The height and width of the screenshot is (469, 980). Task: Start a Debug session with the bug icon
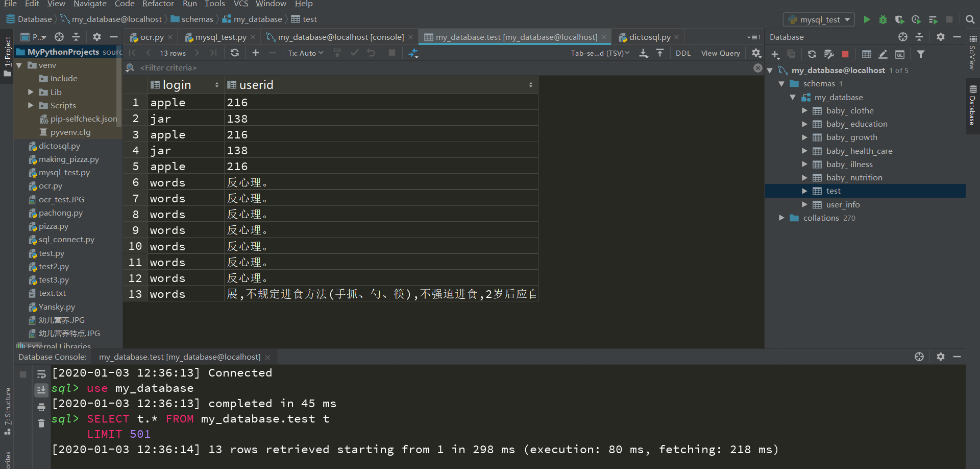[x=883, y=19]
